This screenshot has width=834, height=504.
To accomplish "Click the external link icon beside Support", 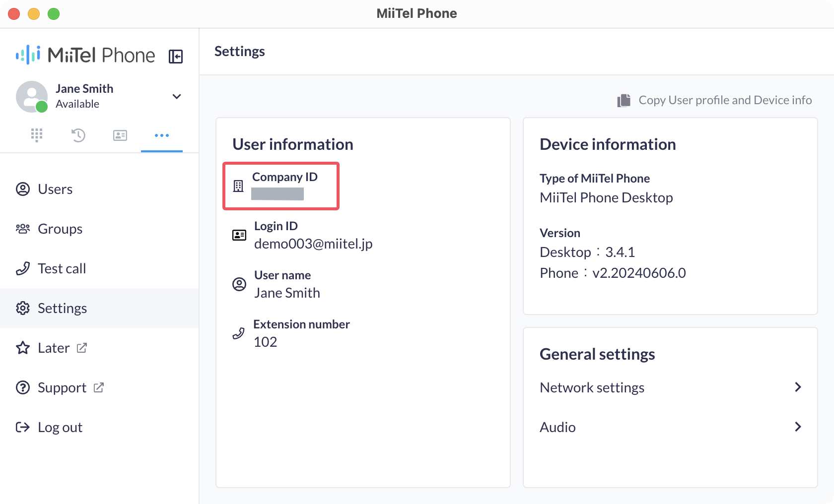I will coord(99,387).
